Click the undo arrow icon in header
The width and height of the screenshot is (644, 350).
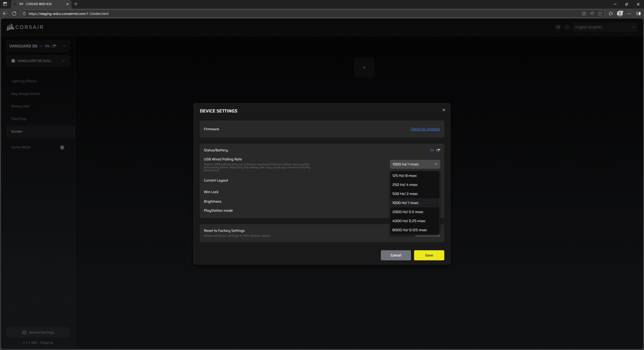(x=558, y=27)
